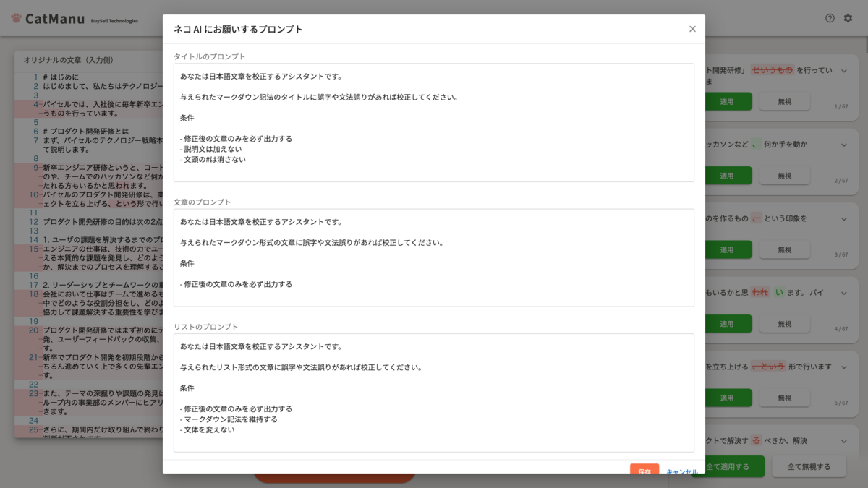Click the キャンセル link
The width and height of the screenshot is (868, 488).
point(681,471)
